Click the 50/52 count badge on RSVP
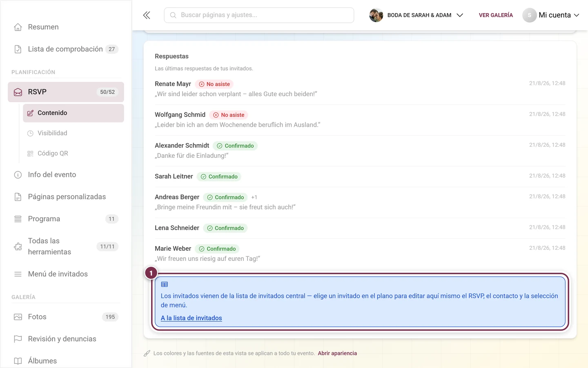The height and width of the screenshot is (368, 588). [x=107, y=92]
